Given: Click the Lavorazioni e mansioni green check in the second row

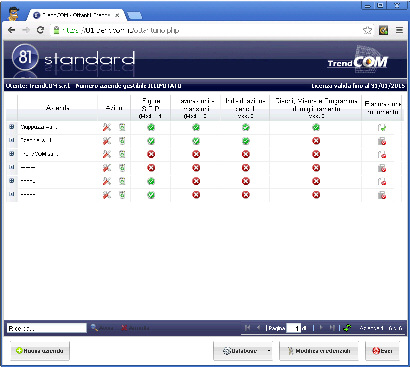Looking at the screenshot, I should tap(196, 141).
